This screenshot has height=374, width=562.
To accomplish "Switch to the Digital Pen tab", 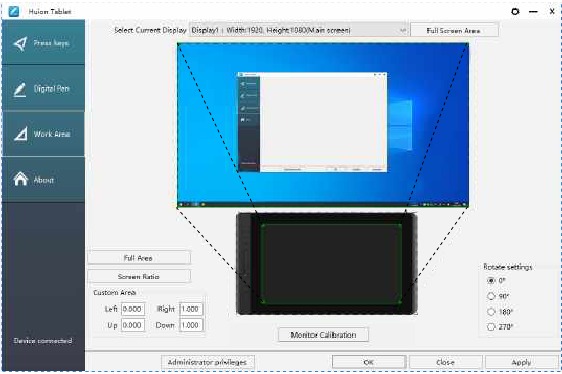I will 43,89.
